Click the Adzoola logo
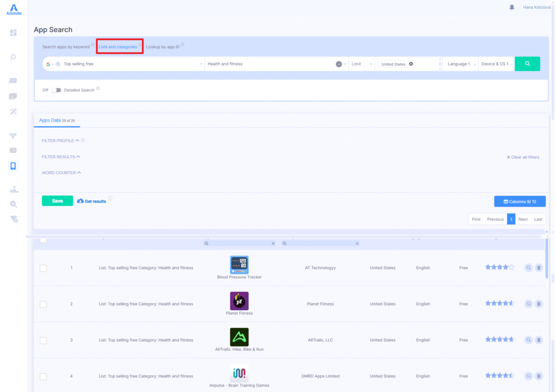 coord(14,9)
